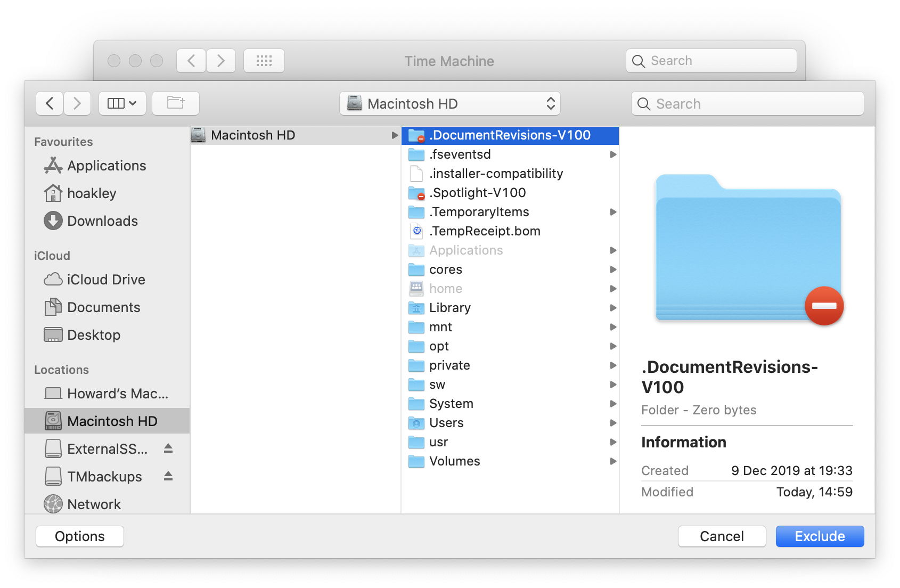900x588 pixels.
Task: Select the Users folder in the list
Action: (x=446, y=423)
